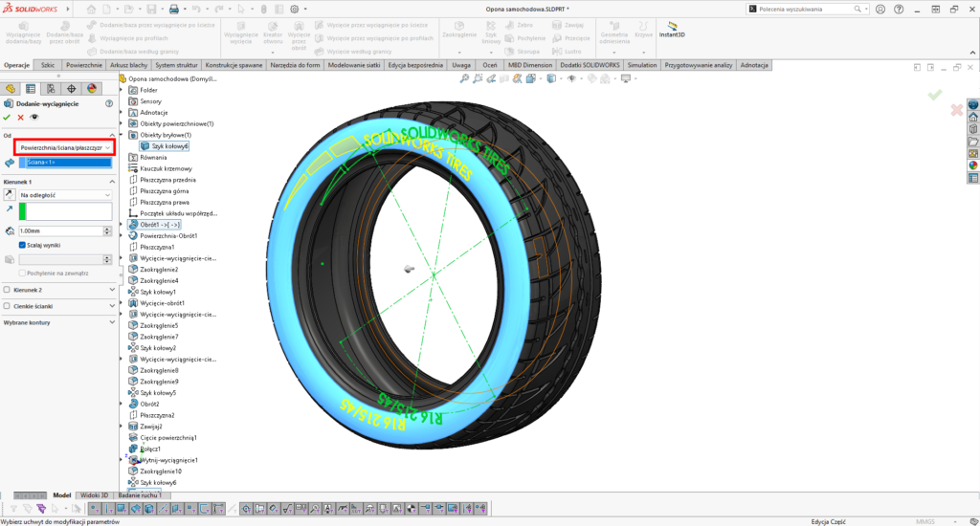The width and height of the screenshot is (980, 526).
Task: Click the Ściana<1> selection box
Action: pos(65,163)
